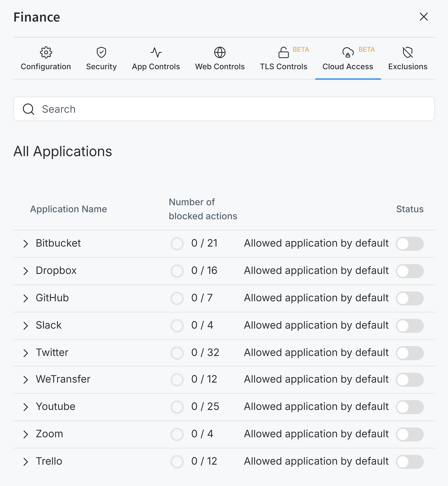Open the App Controls tab label

[x=156, y=66]
